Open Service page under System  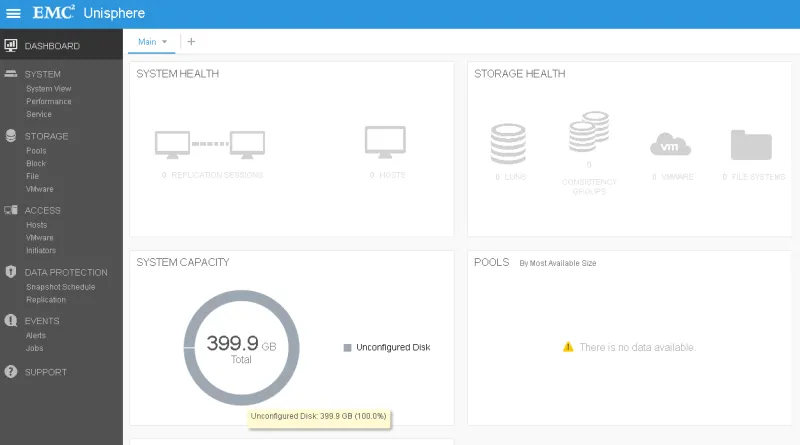39,114
